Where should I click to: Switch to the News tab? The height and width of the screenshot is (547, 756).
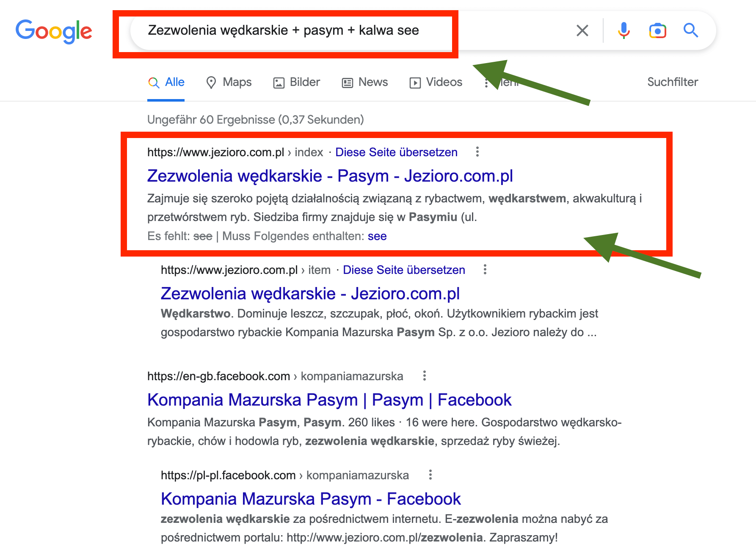(365, 82)
